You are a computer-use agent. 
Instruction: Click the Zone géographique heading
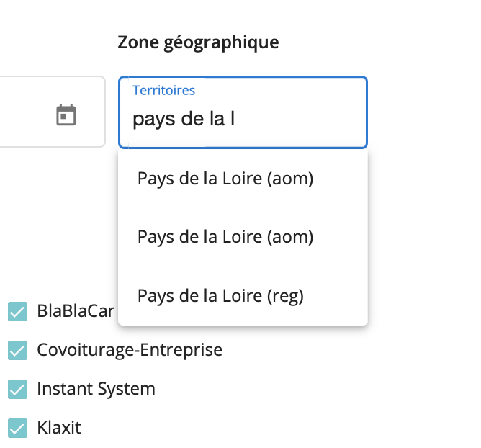(198, 42)
